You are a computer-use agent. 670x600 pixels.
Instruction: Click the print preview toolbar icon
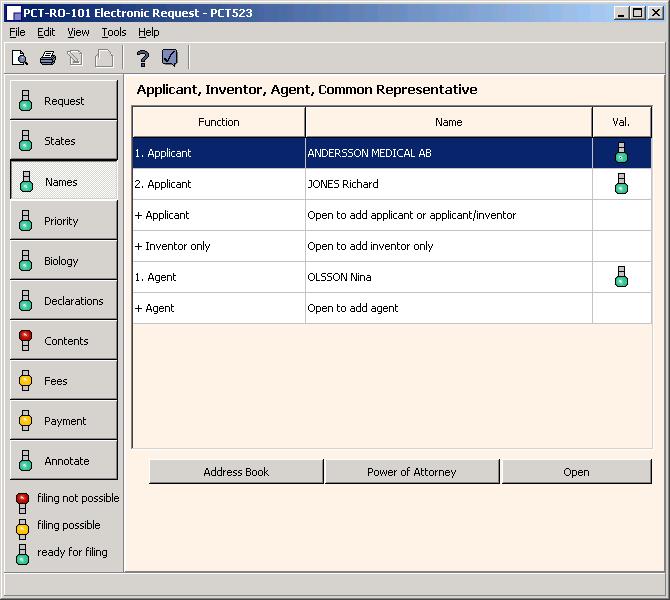point(20,58)
